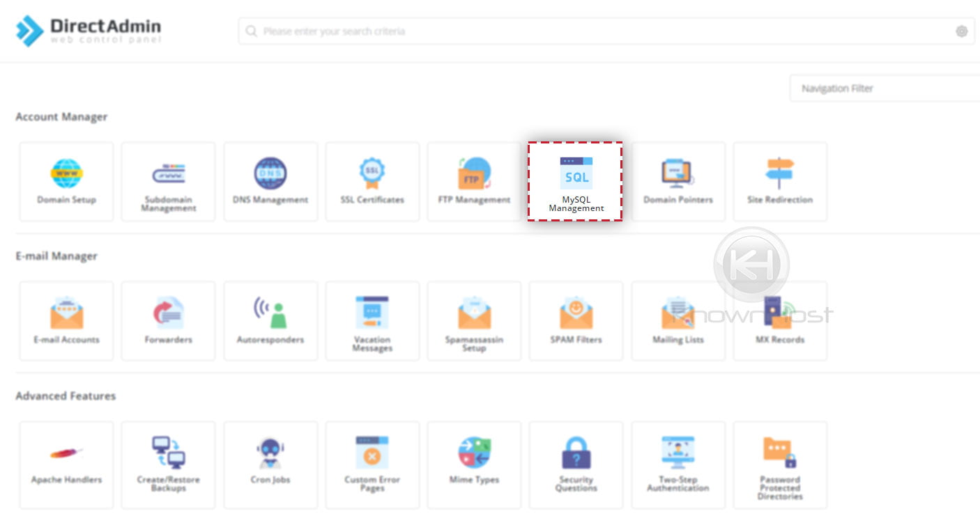
Task: Select Domain Pointers
Action: coord(677,181)
